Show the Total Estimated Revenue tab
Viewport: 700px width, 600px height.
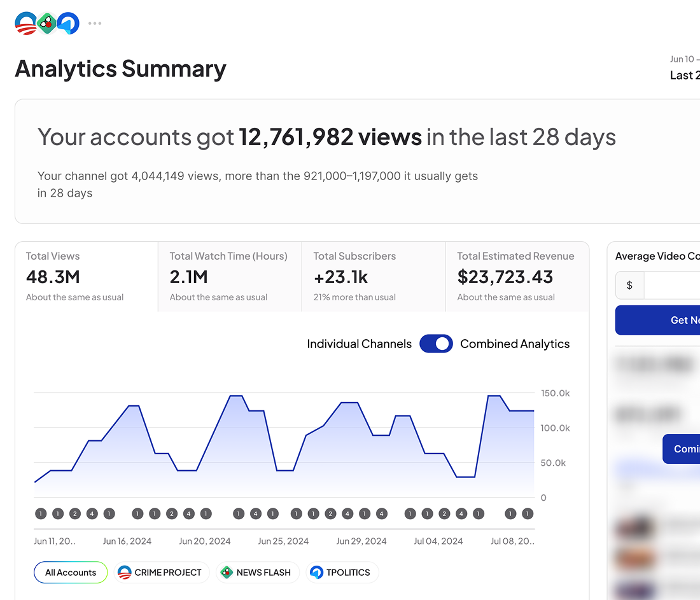[516, 277]
